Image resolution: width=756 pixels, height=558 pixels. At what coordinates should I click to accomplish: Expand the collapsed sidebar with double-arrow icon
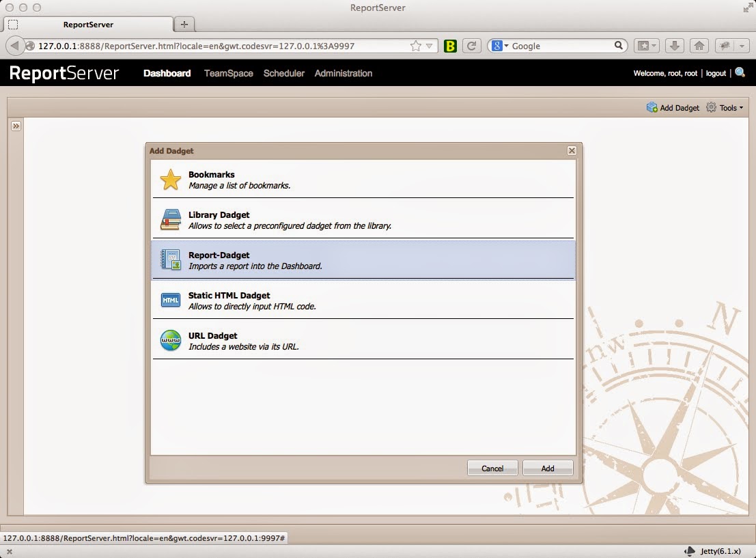point(16,126)
